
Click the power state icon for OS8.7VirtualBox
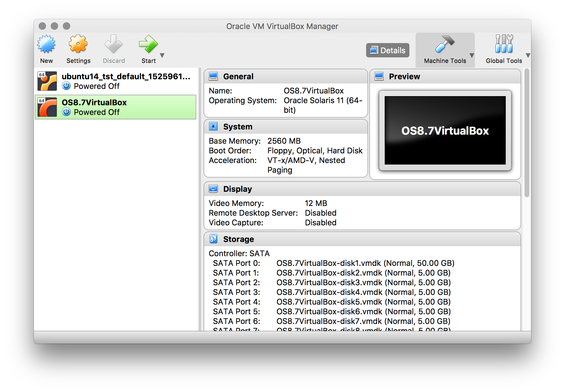pyautogui.click(x=66, y=112)
